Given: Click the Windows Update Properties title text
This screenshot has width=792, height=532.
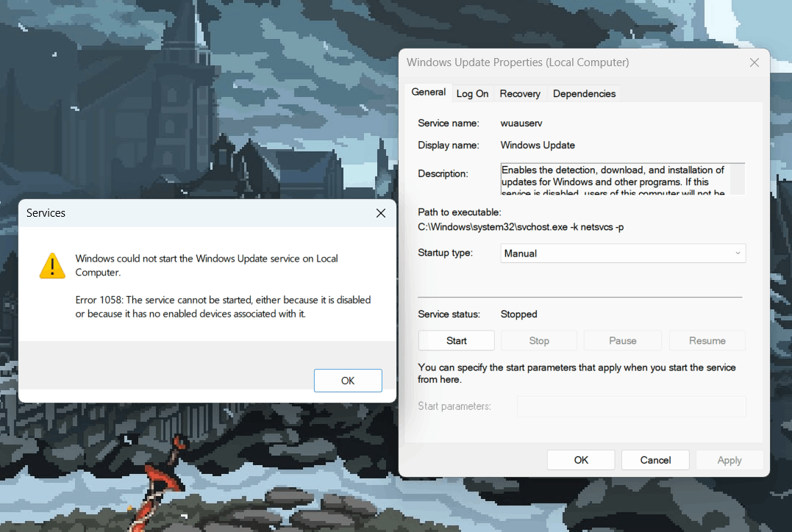Looking at the screenshot, I should click(x=518, y=62).
